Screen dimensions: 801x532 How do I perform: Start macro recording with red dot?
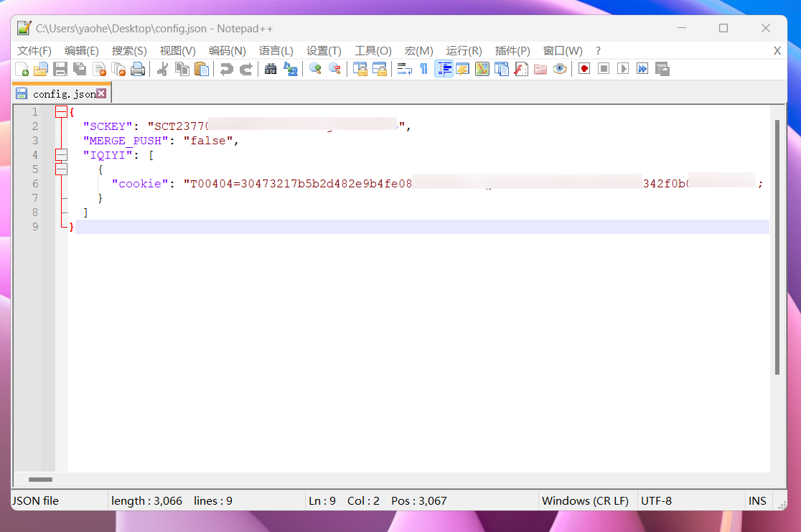point(584,69)
